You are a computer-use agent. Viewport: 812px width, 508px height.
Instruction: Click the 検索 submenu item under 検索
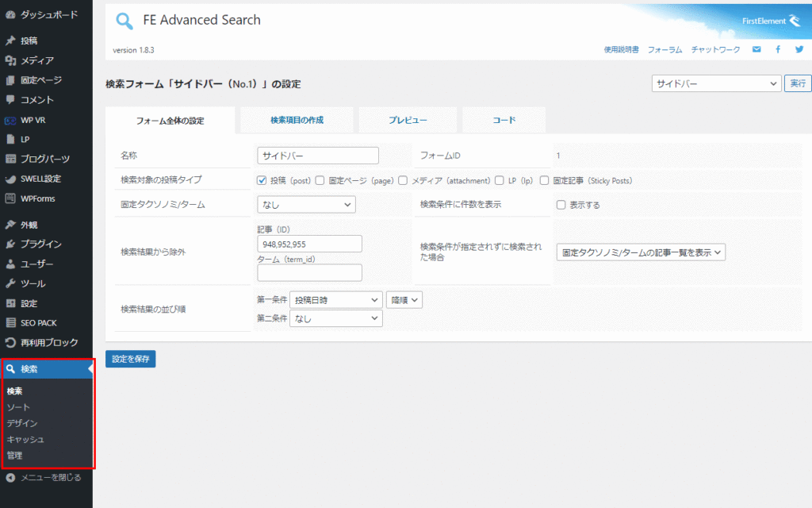[x=14, y=391]
